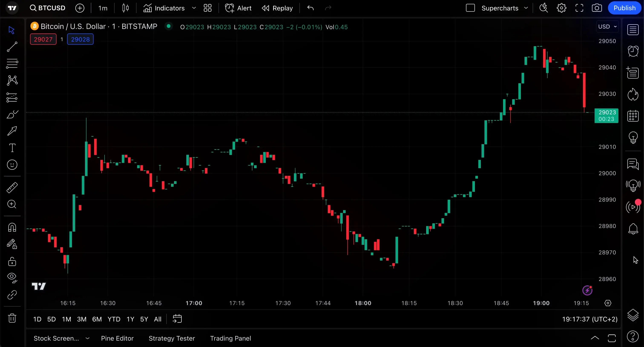Select the measure ruler tool
This screenshot has height=347, width=644.
coord(12,188)
